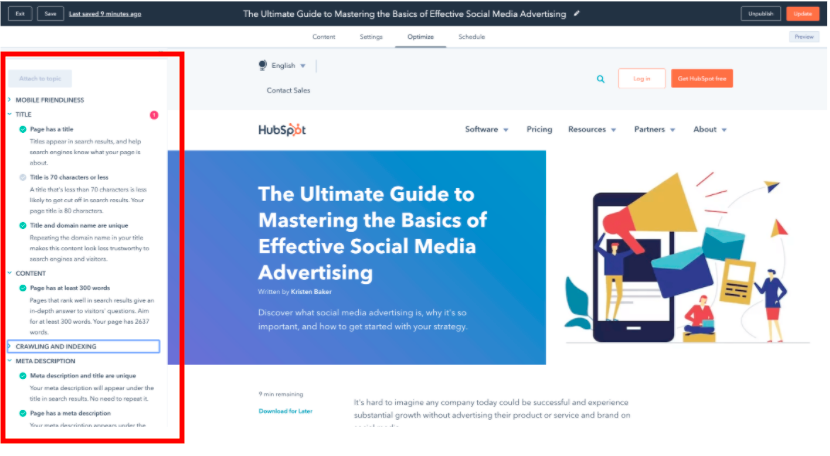The width and height of the screenshot is (830, 456).
Task: Click the Download for Later link
Action: click(x=285, y=412)
